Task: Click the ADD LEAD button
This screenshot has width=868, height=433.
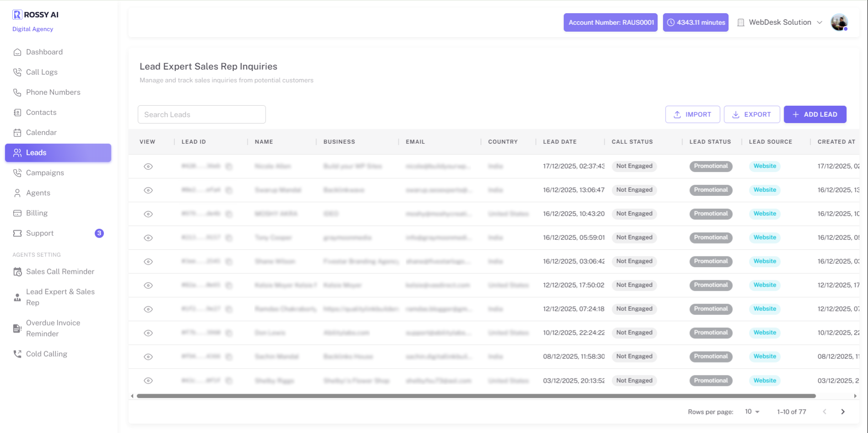Action: click(815, 114)
